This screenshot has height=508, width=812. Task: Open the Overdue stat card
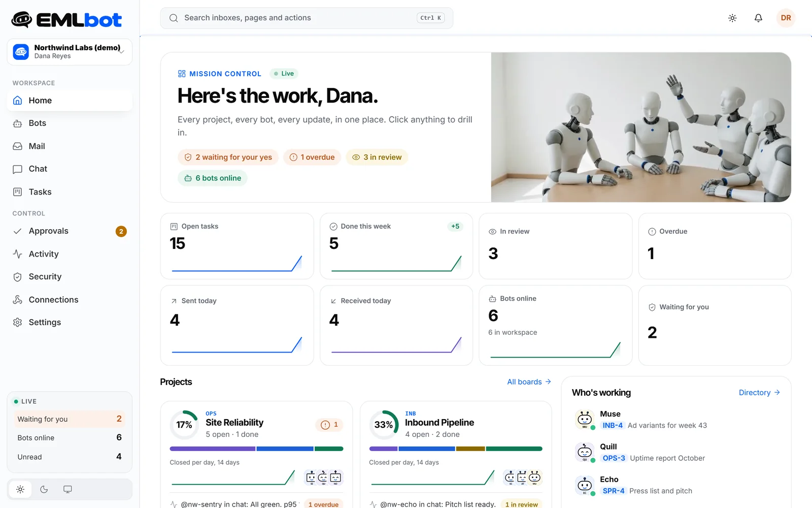[715, 246]
